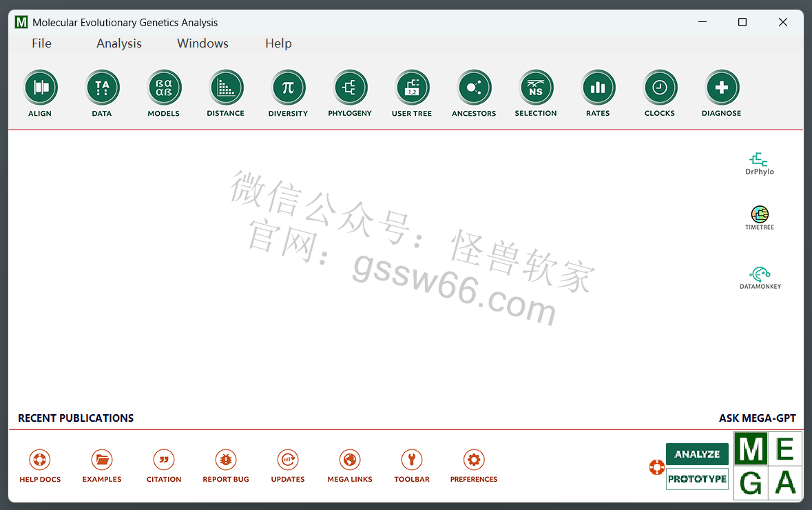
Task: Click the lifebuoy icon beside Analyze
Action: [x=656, y=467]
